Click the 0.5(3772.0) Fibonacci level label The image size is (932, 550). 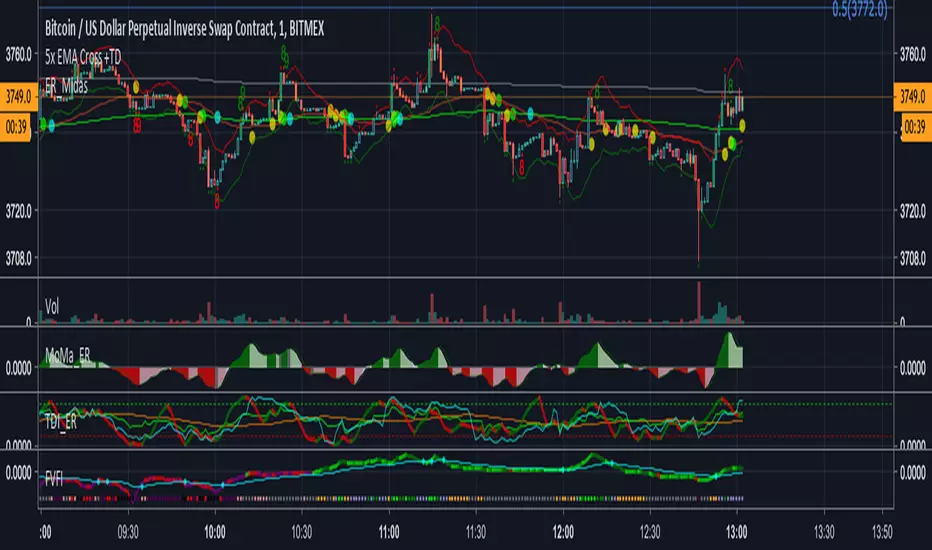pos(859,10)
